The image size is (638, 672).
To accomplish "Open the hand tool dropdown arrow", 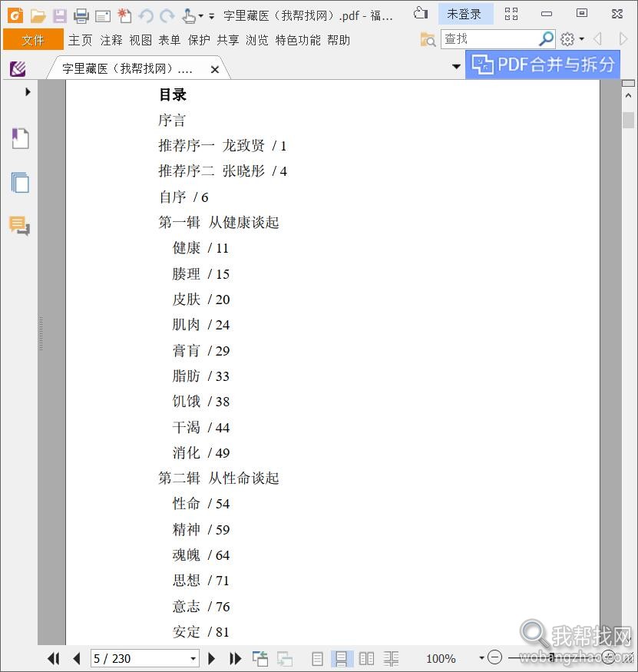I will (200, 16).
